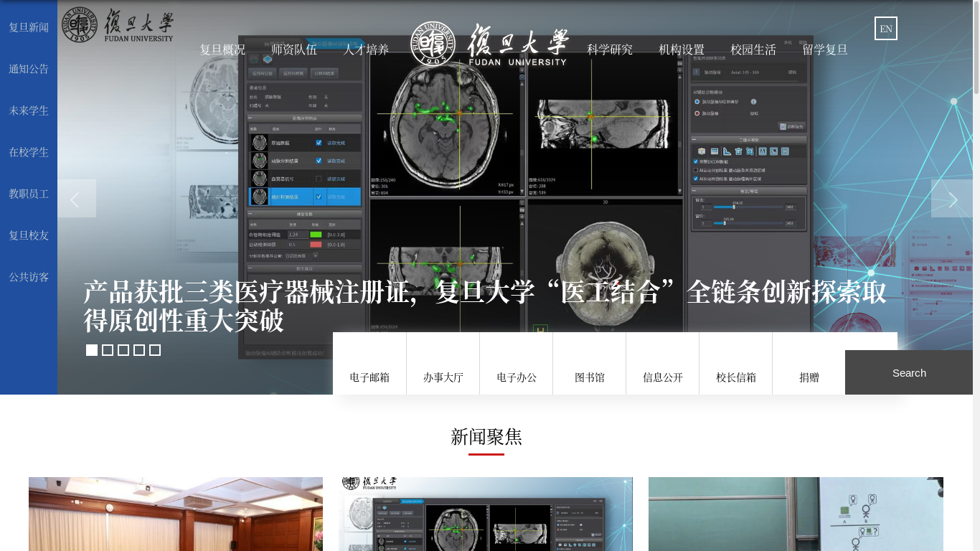Select the first carousel indicator dot
This screenshot has width=980, height=551.
(92, 350)
